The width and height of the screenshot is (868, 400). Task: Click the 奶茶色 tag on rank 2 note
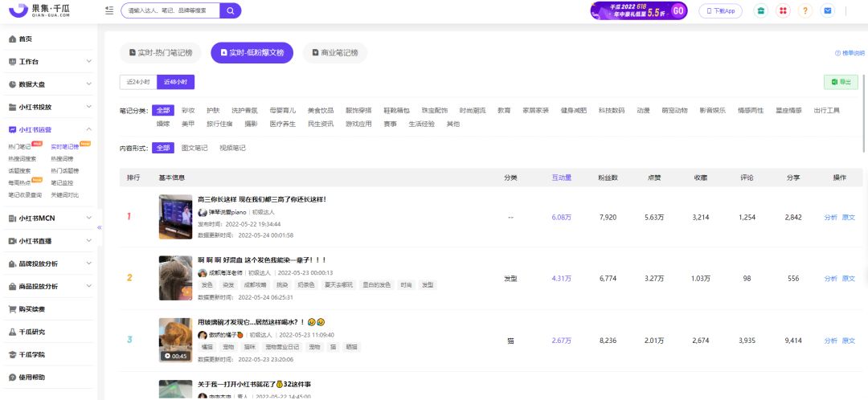(306, 285)
